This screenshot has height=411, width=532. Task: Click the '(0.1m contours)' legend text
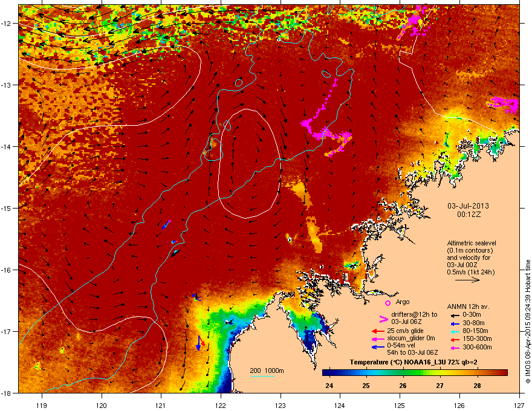[x=470, y=251]
